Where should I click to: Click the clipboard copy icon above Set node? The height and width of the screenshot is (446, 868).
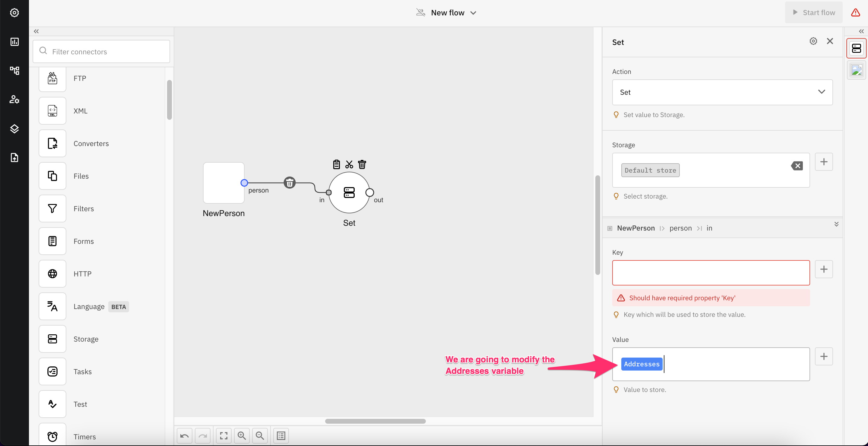(x=336, y=164)
